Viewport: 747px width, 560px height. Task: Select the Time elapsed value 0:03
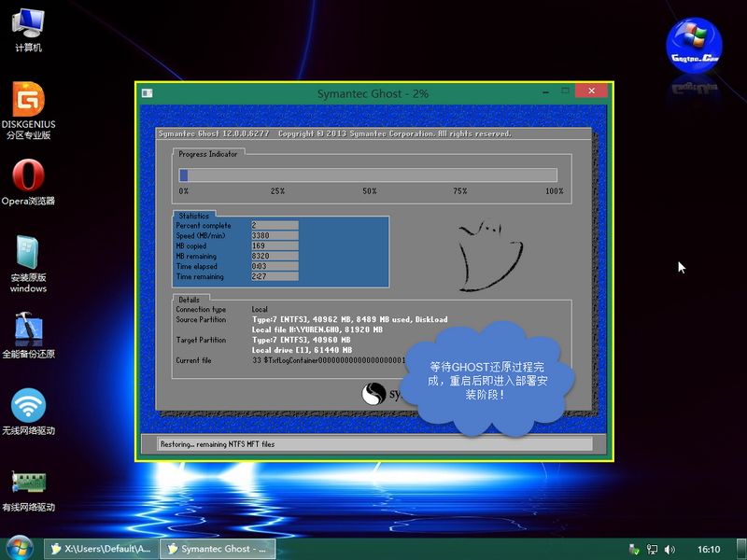coord(275,266)
